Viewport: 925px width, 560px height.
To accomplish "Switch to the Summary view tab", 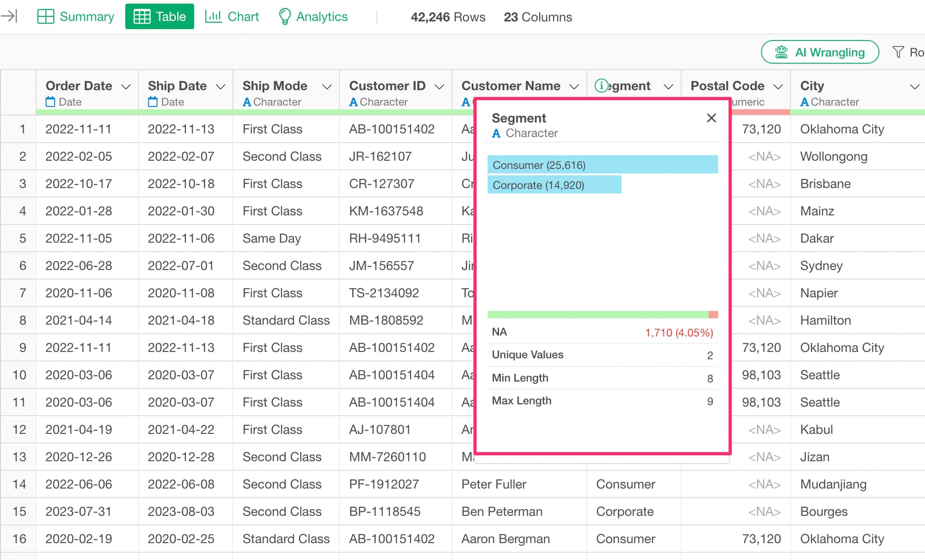I will (x=76, y=16).
